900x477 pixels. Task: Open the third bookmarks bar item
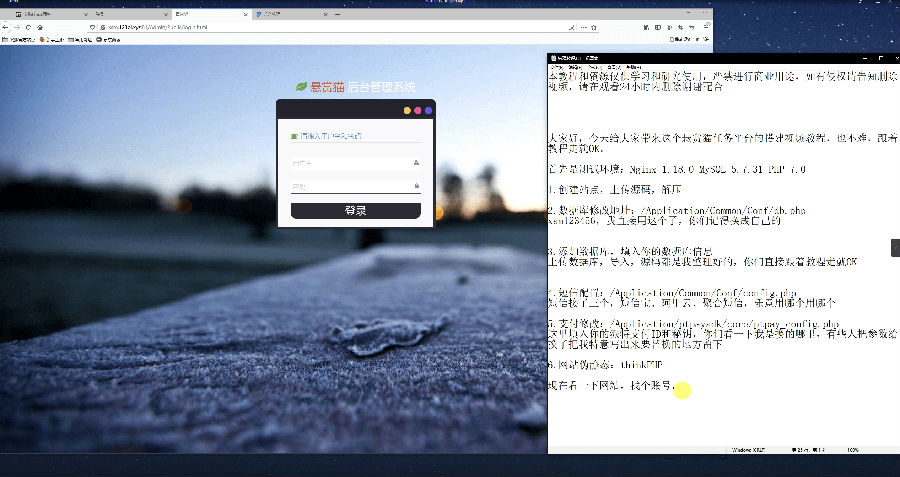80,40
